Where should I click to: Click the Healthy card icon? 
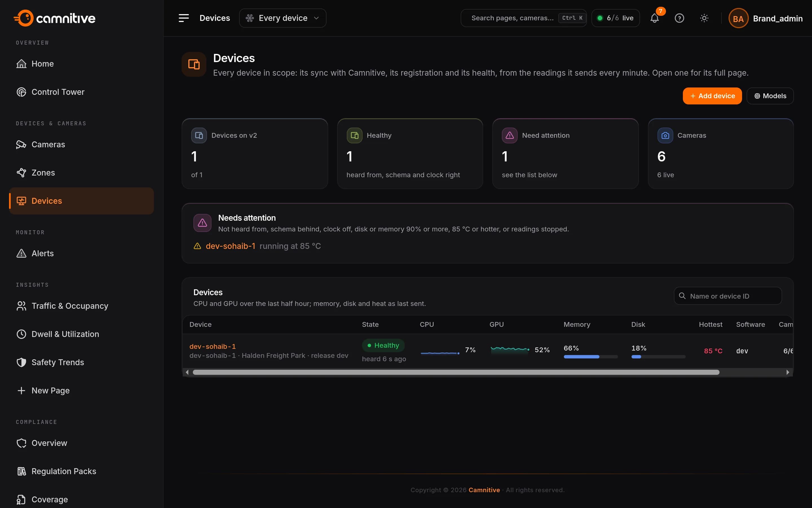354,135
